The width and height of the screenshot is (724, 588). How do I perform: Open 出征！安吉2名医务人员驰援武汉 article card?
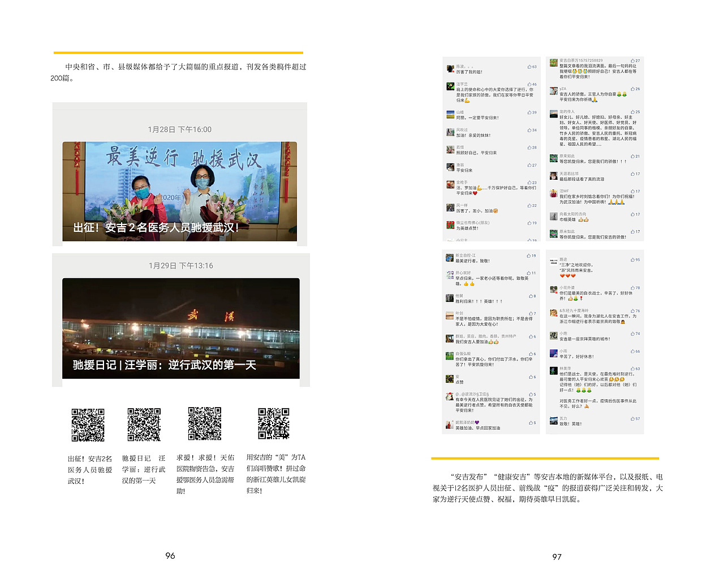coord(179,192)
